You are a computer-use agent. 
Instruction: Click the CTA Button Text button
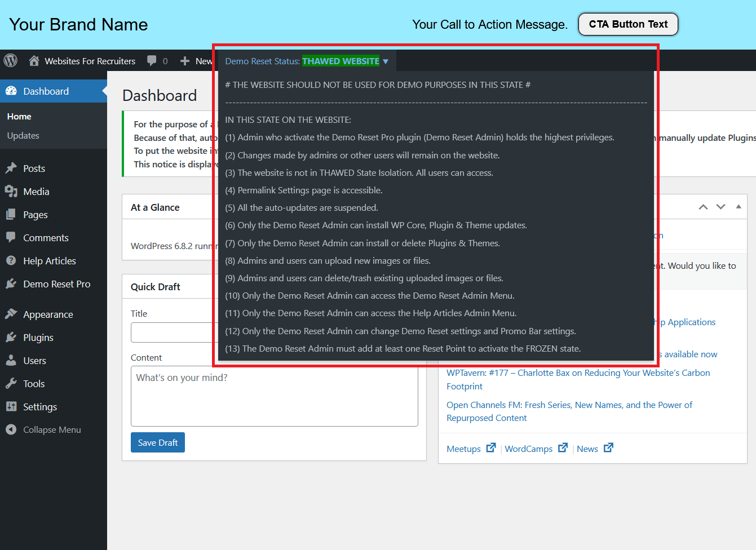pyautogui.click(x=628, y=24)
